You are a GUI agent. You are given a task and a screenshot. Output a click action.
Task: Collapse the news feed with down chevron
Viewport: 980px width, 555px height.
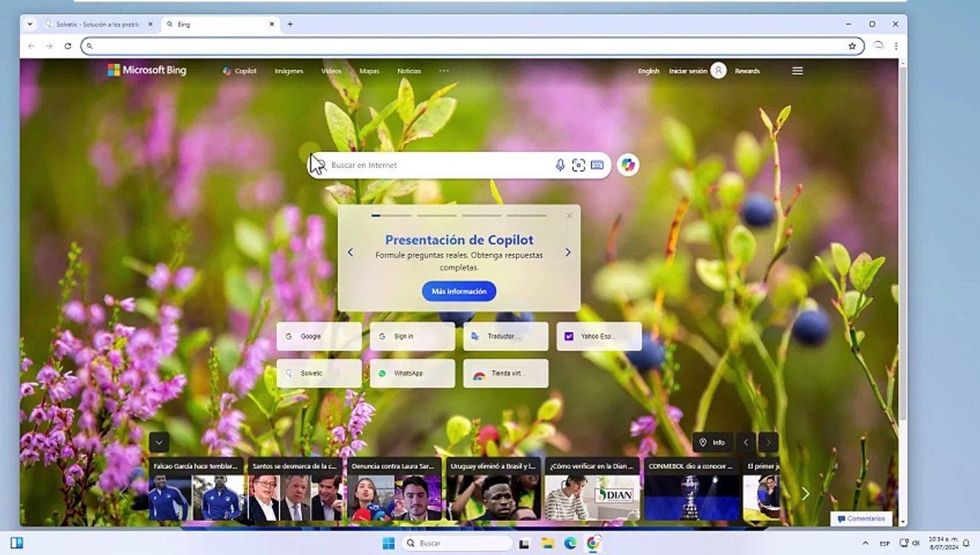tap(159, 442)
